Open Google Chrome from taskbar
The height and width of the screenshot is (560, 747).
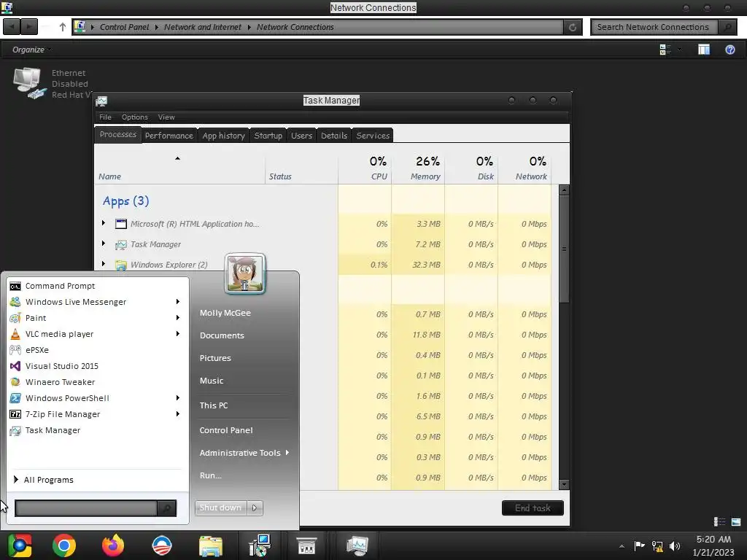coord(64,545)
